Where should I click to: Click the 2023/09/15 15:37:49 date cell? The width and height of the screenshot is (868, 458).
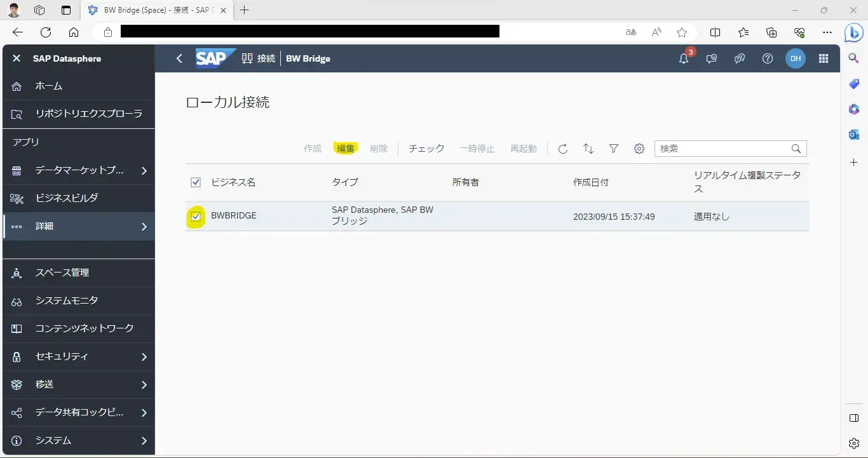pos(614,217)
